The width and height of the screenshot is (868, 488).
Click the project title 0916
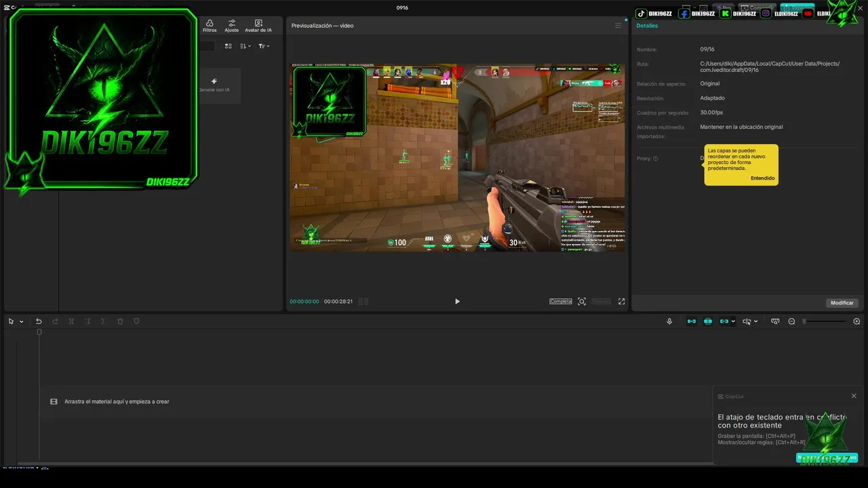[402, 7]
